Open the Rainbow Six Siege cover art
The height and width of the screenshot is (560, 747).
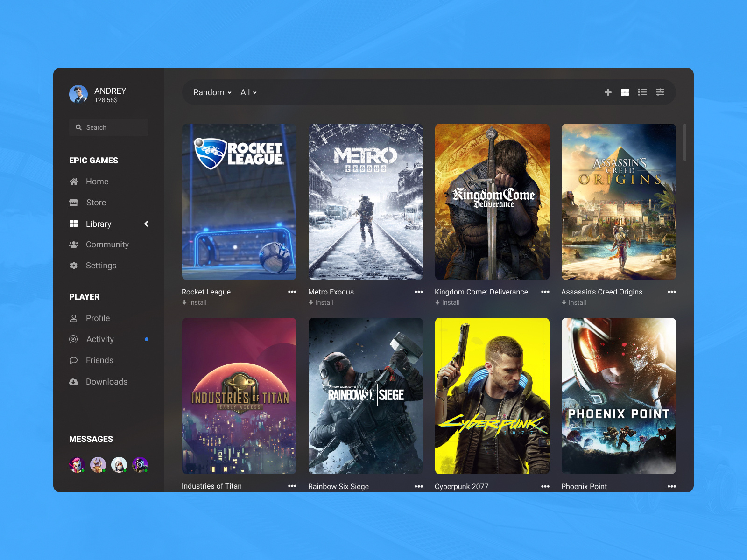(366, 396)
